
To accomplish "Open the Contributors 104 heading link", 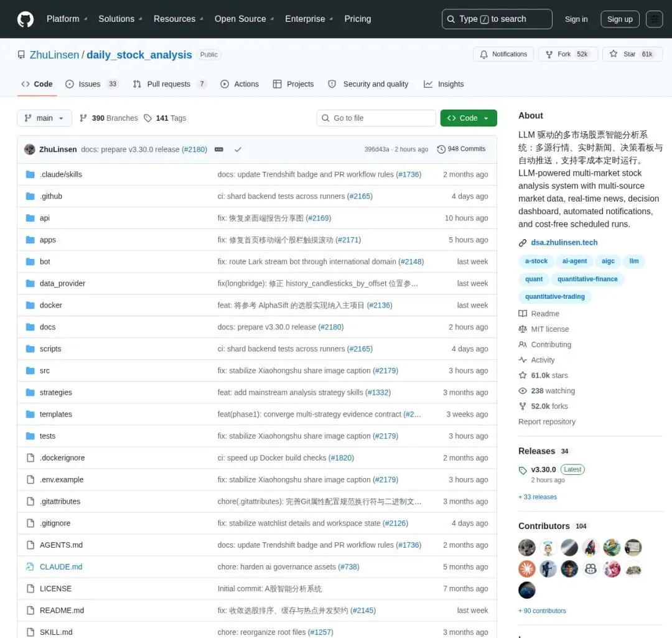I will pos(553,527).
